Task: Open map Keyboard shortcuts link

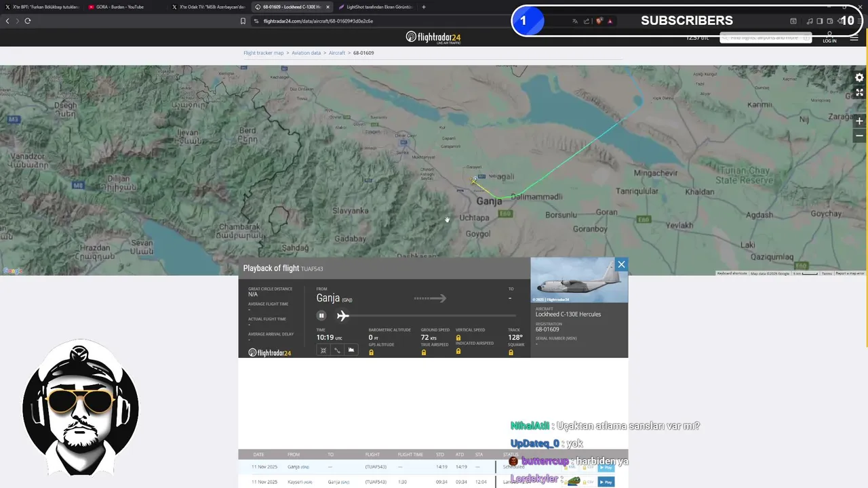Action: point(732,273)
